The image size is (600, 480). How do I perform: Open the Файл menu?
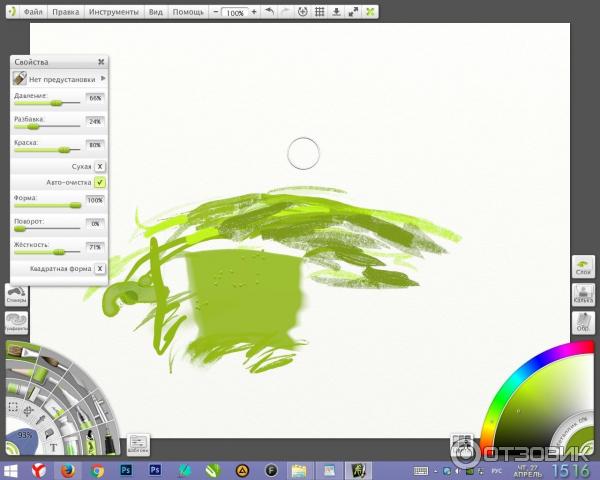tap(32, 13)
